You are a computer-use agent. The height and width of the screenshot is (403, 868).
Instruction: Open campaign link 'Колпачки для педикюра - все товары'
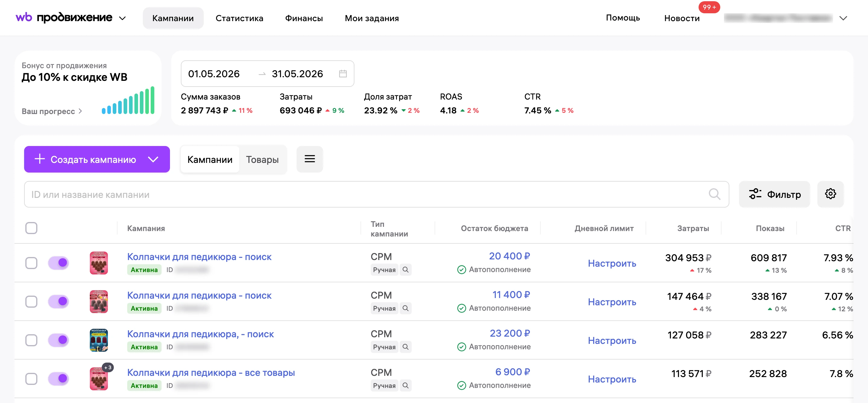211,372
